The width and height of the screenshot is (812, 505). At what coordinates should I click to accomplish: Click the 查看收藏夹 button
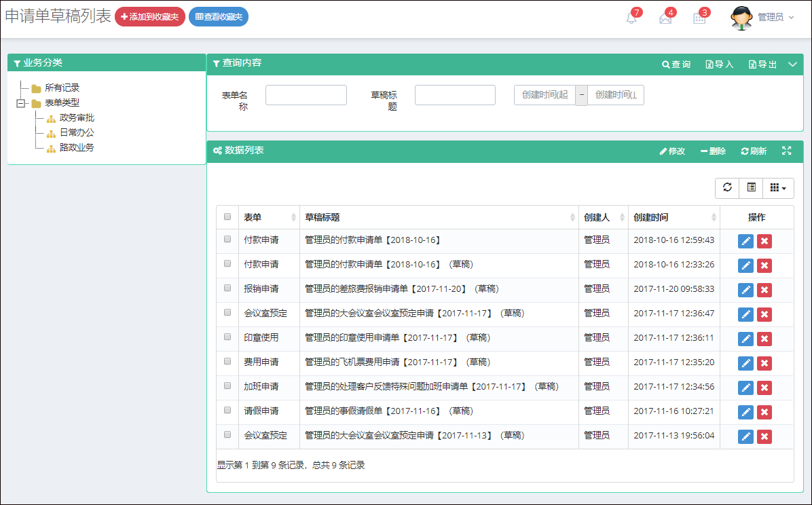coord(219,17)
